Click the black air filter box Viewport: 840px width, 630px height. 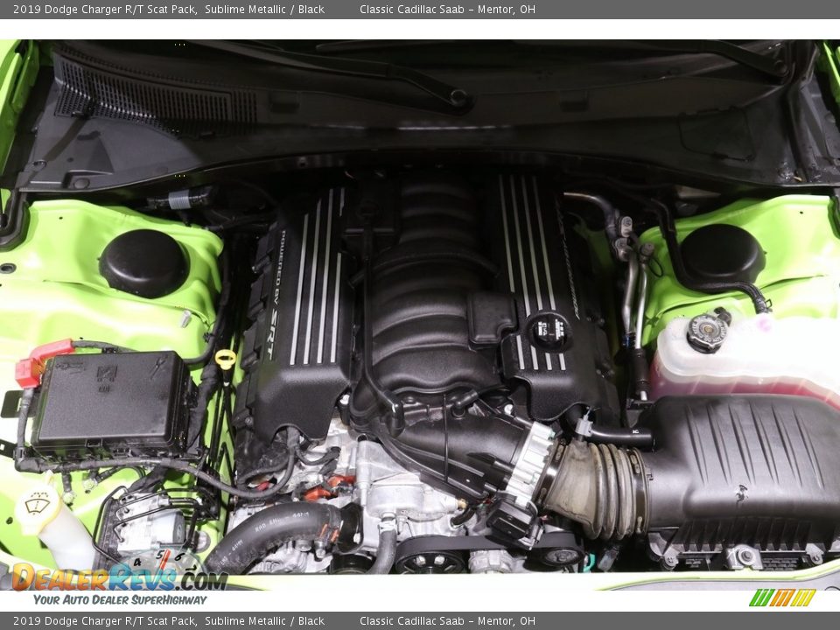[744, 472]
